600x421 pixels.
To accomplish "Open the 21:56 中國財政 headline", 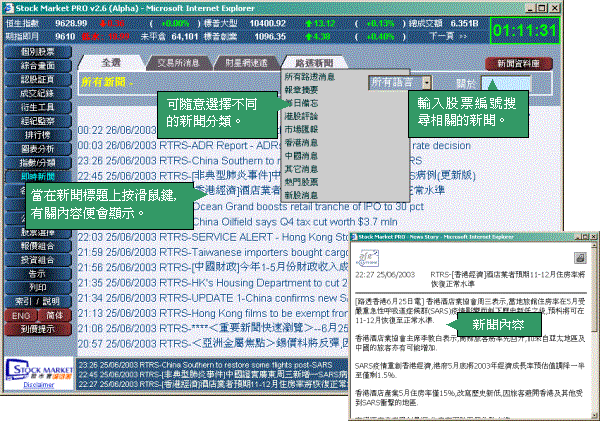I will pyautogui.click(x=214, y=268).
